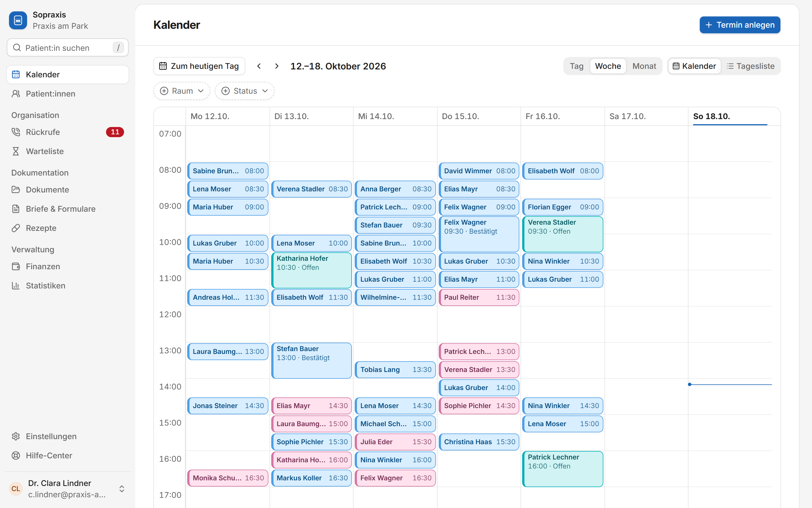Open Stefan Bauer 13:00 Bestätigt appointment

point(311,360)
